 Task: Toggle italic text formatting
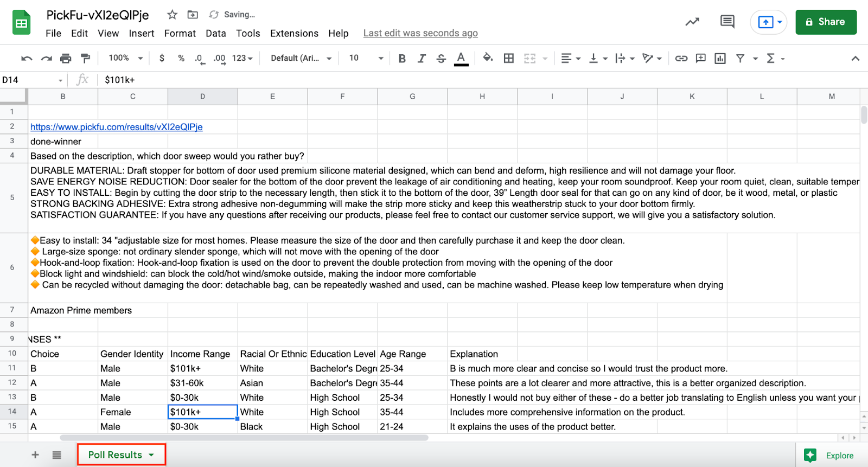[422, 58]
